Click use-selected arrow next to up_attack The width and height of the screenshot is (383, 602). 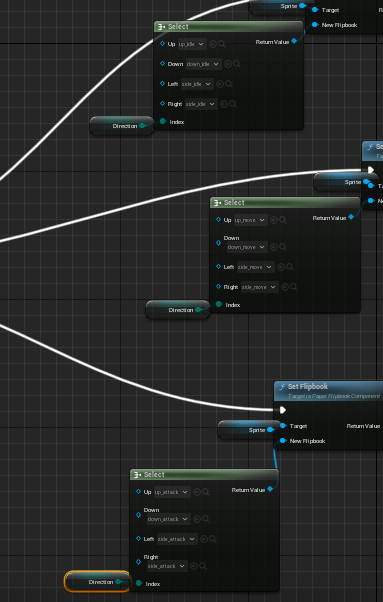click(196, 492)
